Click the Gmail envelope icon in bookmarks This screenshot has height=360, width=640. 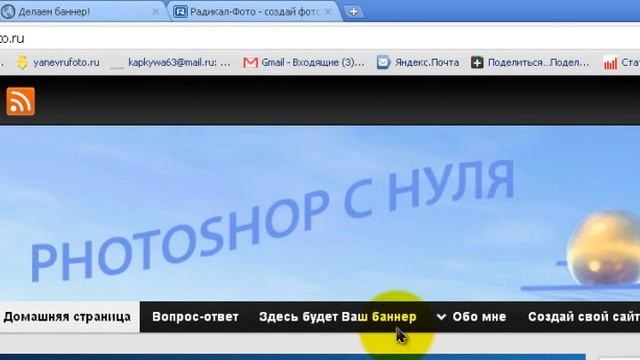point(250,62)
